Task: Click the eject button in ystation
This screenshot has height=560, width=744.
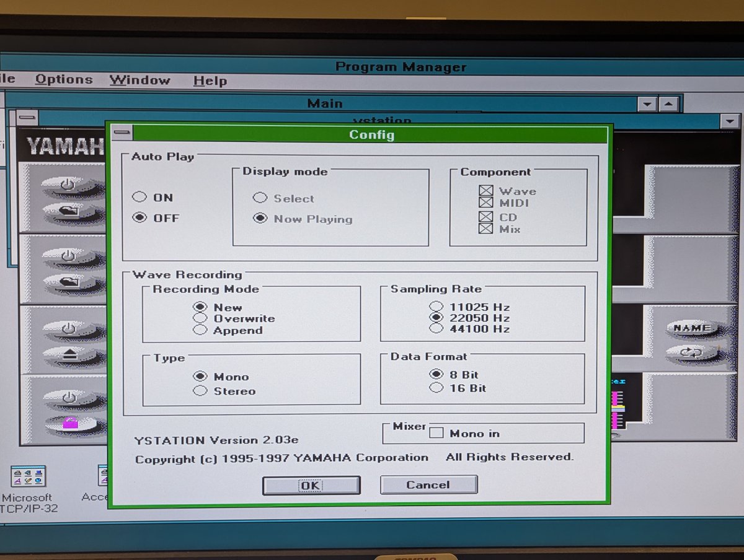Action: (x=69, y=356)
